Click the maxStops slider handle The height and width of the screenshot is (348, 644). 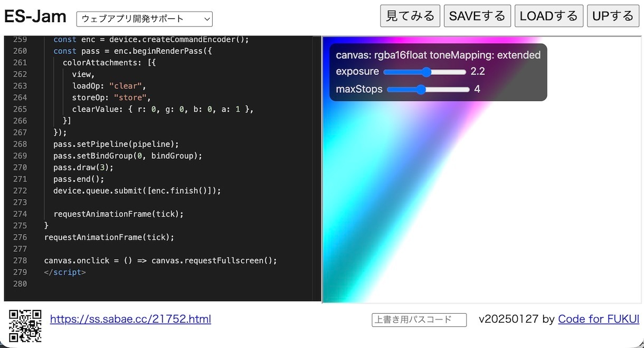(421, 90)
